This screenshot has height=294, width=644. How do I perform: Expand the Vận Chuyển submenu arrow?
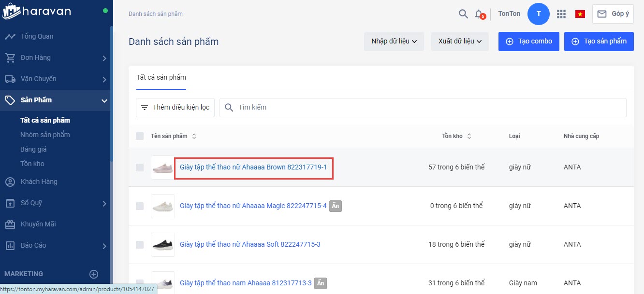104,80
